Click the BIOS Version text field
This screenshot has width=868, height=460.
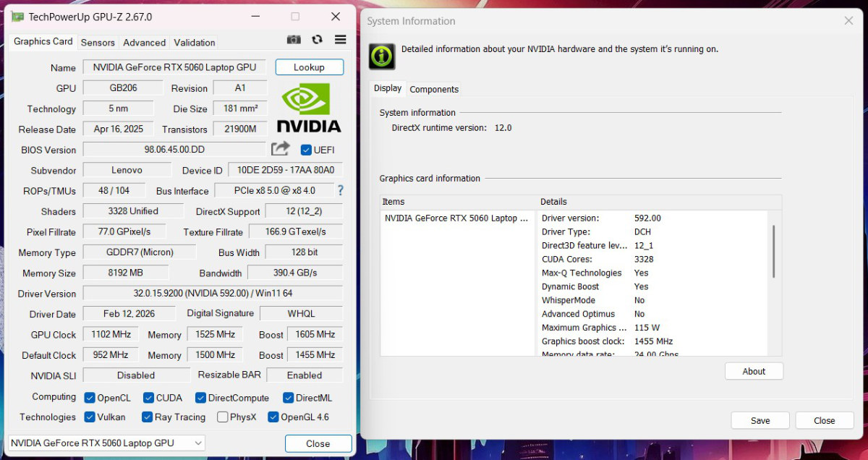click(174, 150)
